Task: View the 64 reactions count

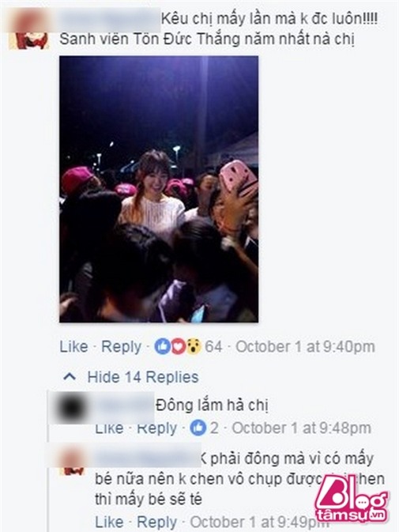Action: click(214, 347)
